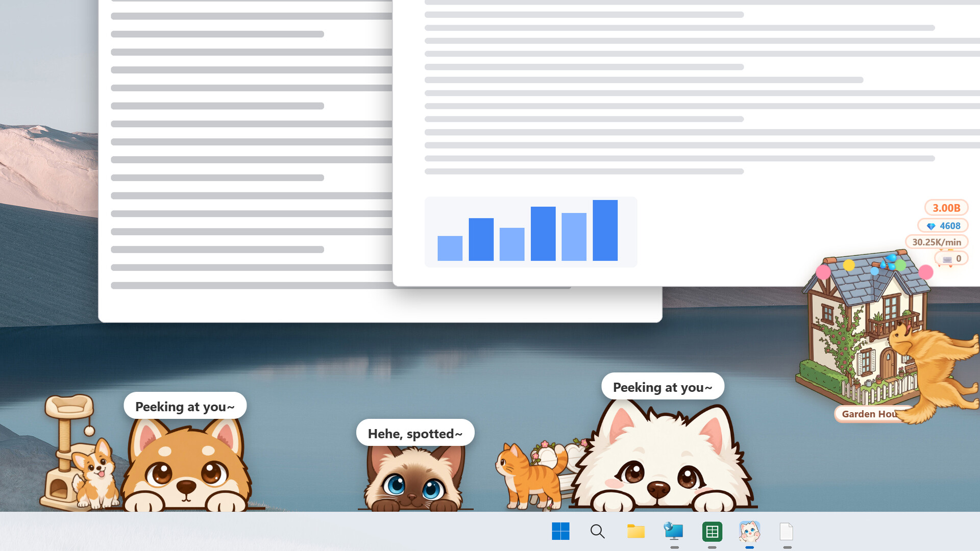This screenshot has height=551, width=980.
Task: Click the fluffy white dog peeking up
Action: pos(663,456)
